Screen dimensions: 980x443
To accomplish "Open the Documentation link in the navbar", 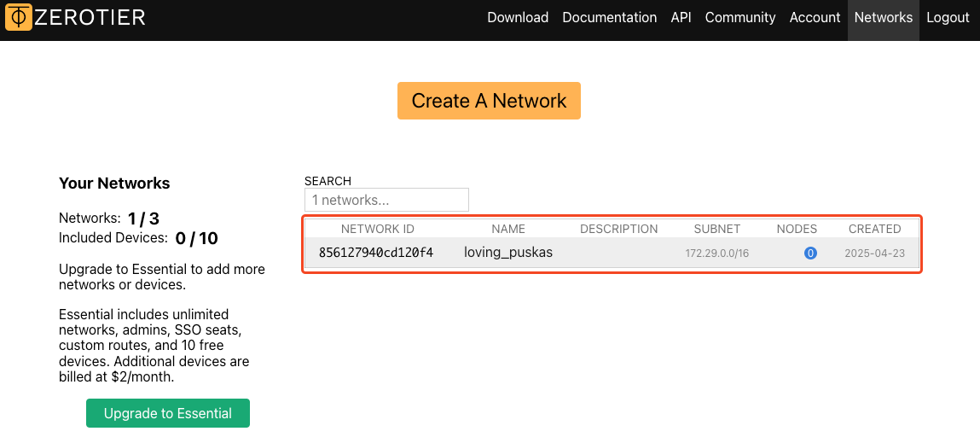I will click(x=609, y=18).
